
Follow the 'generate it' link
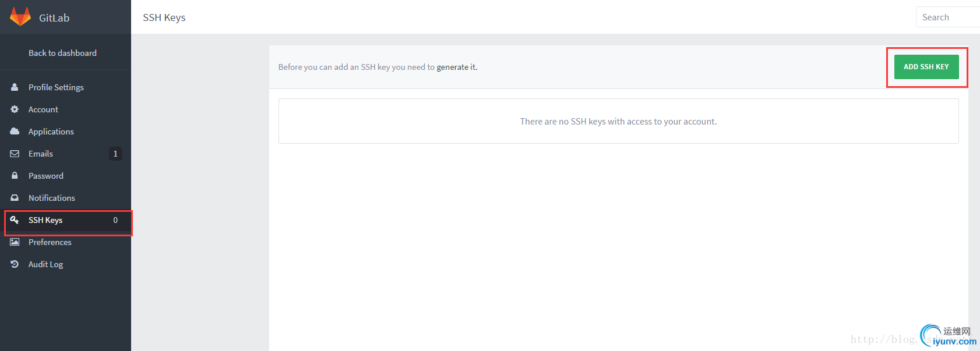[456, 67]
